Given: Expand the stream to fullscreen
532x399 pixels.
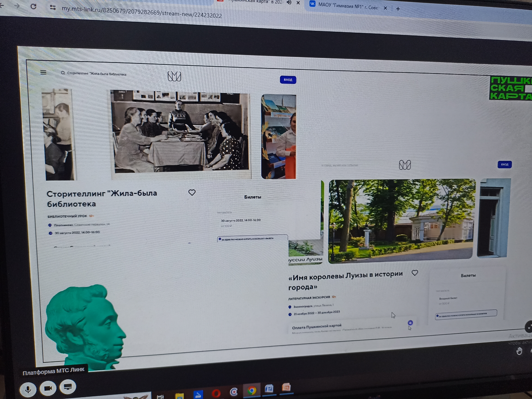Looking at the screenshot, I should [x=529, y=326].
